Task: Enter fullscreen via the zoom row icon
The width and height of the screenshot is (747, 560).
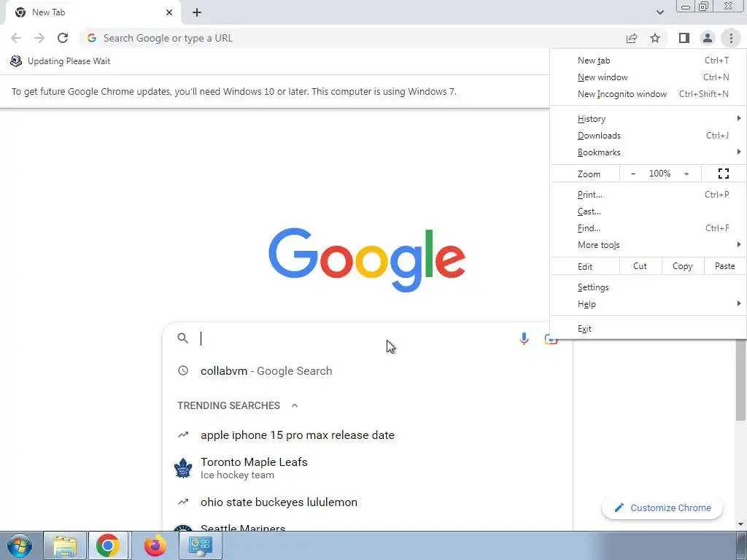Action: point(723,174)
